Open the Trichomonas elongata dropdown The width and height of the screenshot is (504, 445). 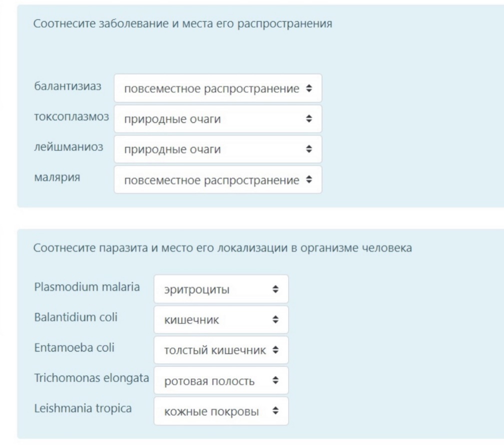[221, 380]
